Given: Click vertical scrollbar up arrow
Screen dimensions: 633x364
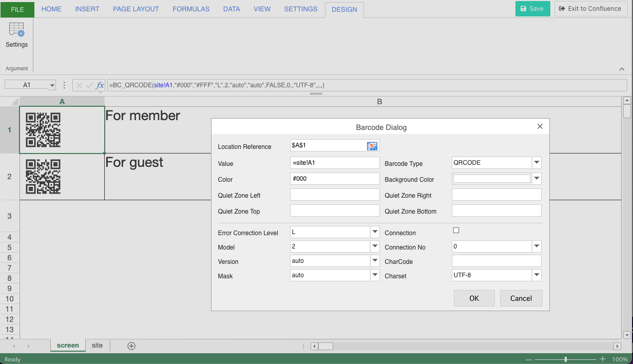Looking at the screenshot, I should point(626,101).
